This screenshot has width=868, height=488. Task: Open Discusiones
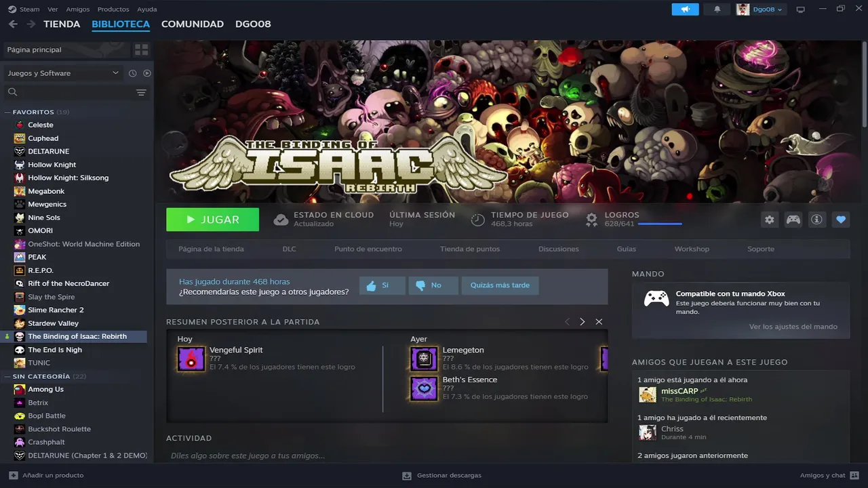pos(559,249)
